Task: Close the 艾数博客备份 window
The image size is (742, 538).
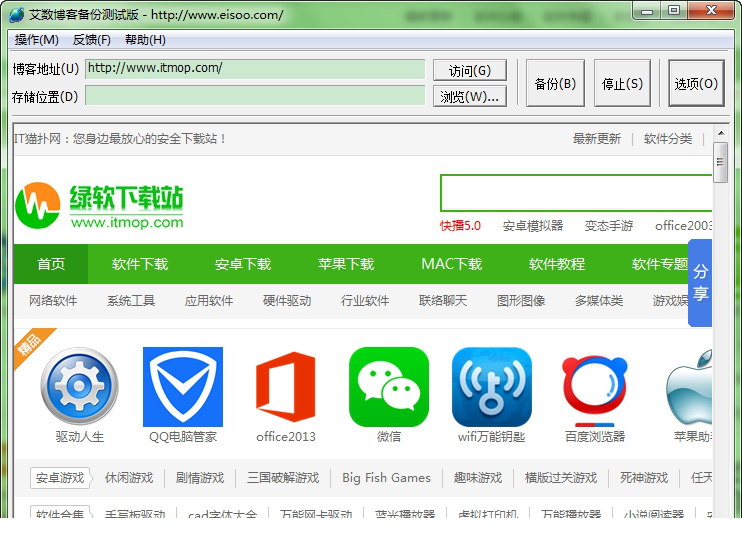Action: coord(711,11)
